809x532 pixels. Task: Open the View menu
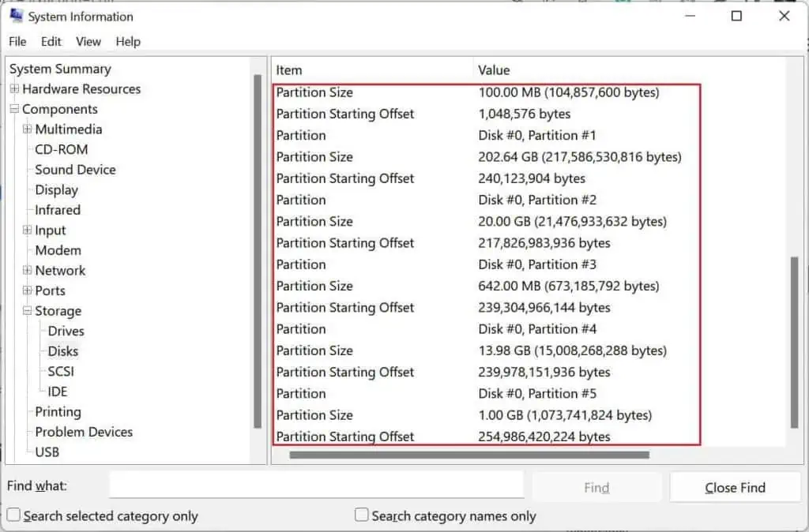[88, 42]
